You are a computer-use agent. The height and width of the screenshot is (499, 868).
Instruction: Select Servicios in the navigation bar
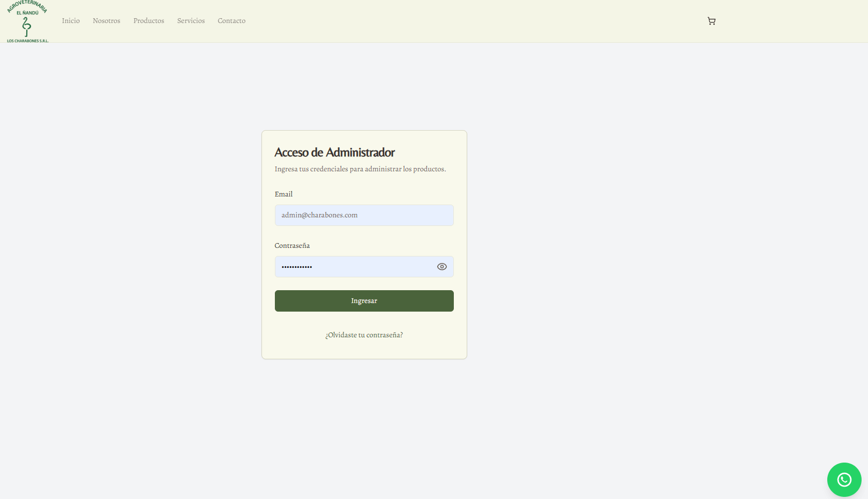[x=191, y=21]
